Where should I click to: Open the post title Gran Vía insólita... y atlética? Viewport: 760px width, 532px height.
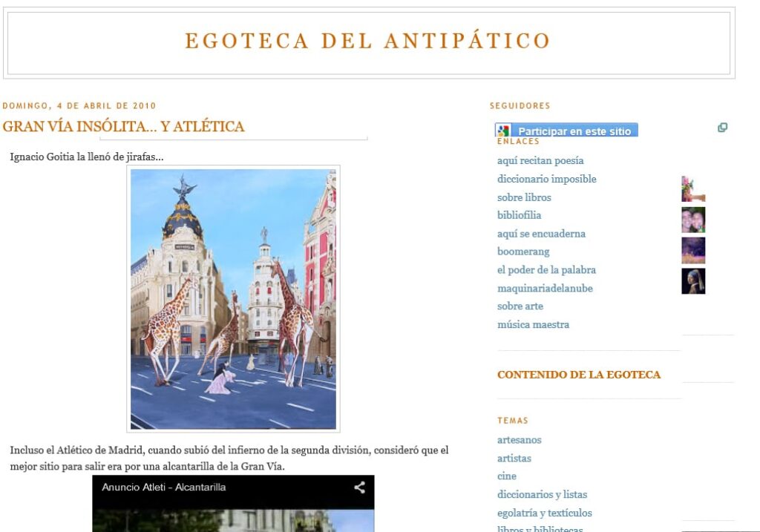pos(124,126)
